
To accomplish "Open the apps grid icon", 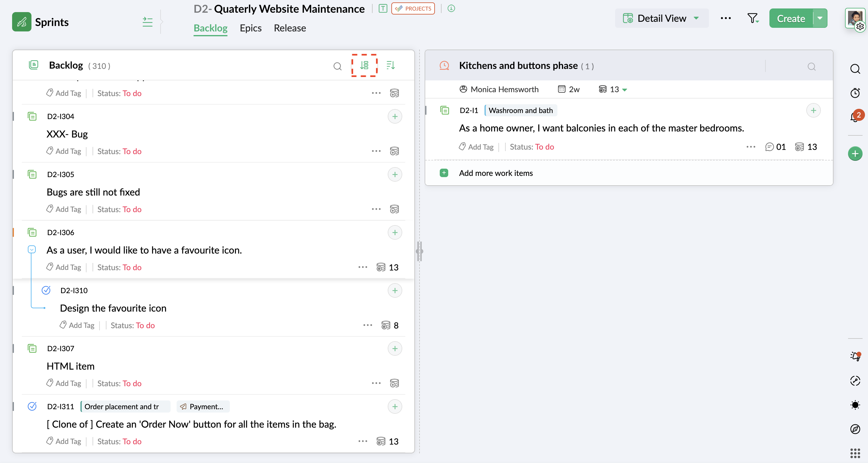I will click(x=855, y=453).
